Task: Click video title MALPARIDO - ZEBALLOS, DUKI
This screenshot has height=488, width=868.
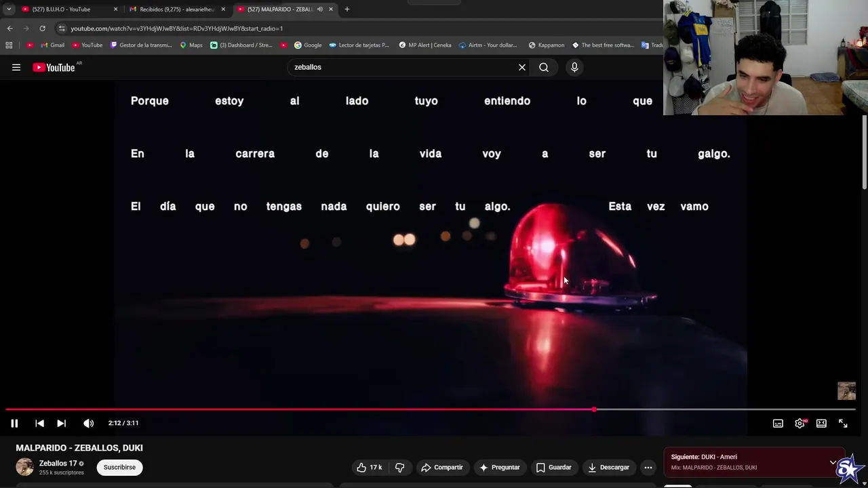Action: tap(79, 448)
